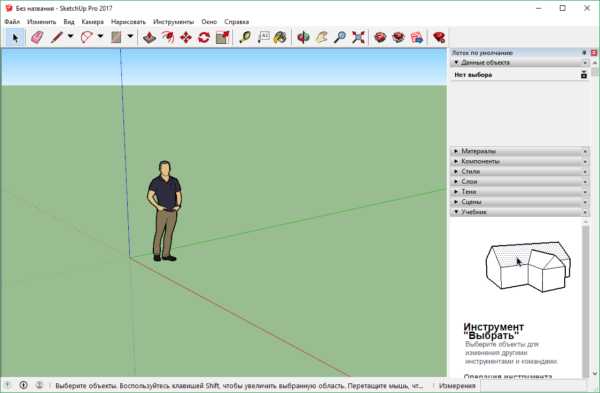Image resolution: width=600 pixels, height=393 pixels.
Task: Select the Tape Measure tool
Action: coord(245,38)
